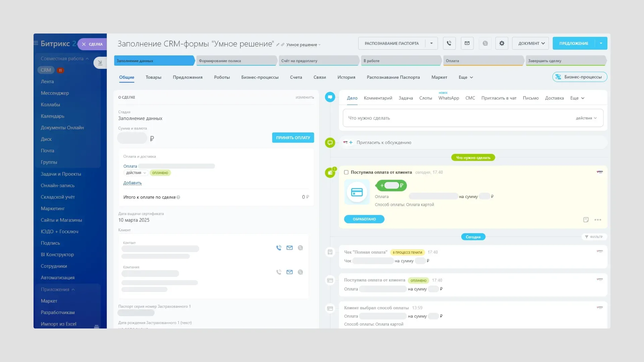This screenshot has width=644, height=362.
Task: Open Мессенджер in the sidebar
Action: click(55, 93)
